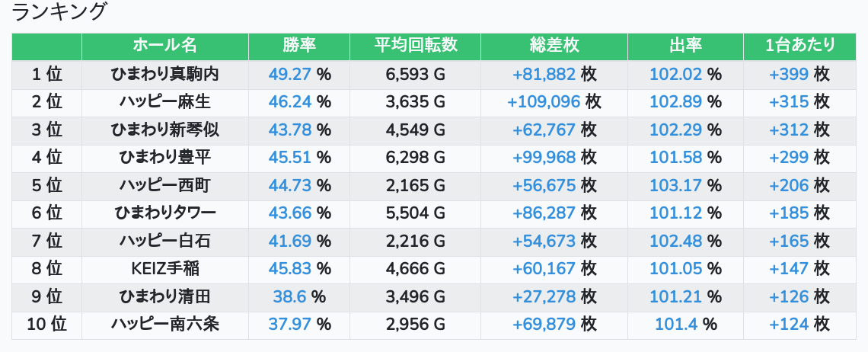The height and width of the screenshot is (352, 868).
Task: Select the ハッピー南六条 hall name
Action: [164, 325]
